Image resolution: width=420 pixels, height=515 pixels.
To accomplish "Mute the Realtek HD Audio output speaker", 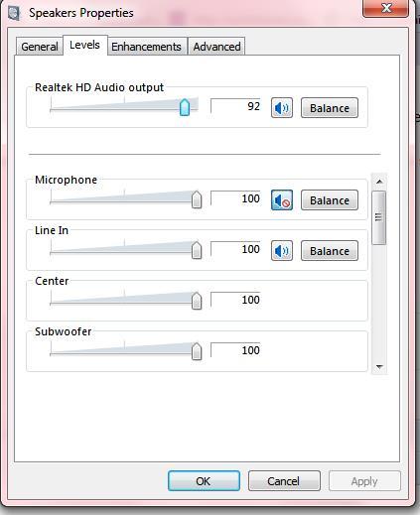I will pyautogui.click(x=282, y=108).
